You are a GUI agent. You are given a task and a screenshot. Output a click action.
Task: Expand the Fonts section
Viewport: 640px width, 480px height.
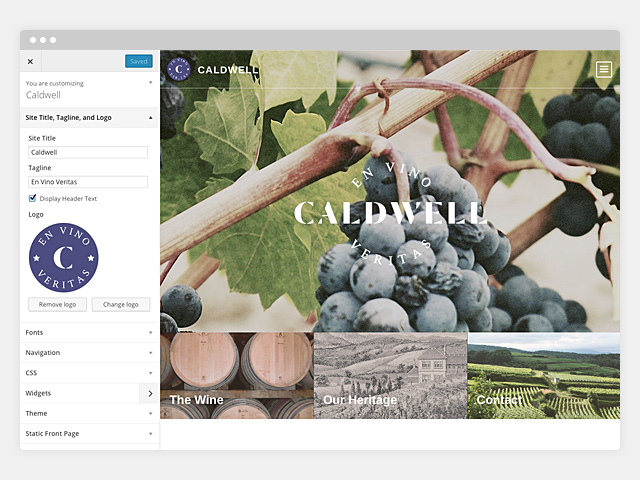89,333
